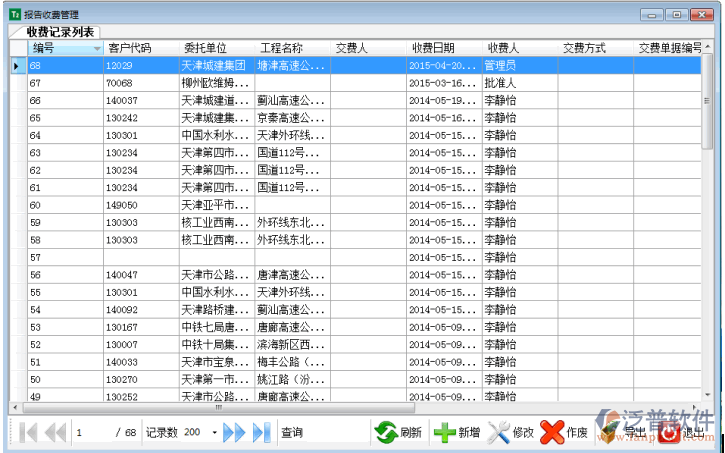
Task: Select the cell 70068 in row 67
Action: [x=141, y=83]
